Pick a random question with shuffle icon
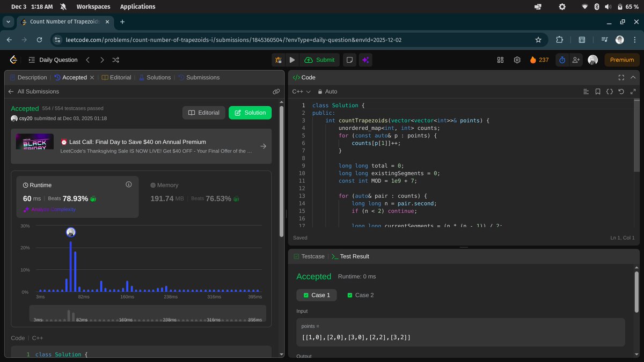The width and height of the screenshot is (644, 362). [x=116, y=60]
